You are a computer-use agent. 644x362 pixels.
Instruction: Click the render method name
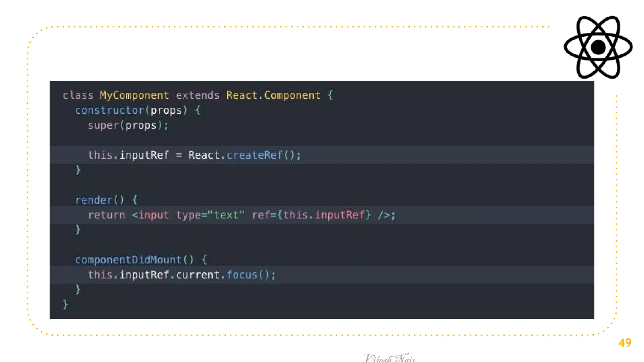coord(94,200)
